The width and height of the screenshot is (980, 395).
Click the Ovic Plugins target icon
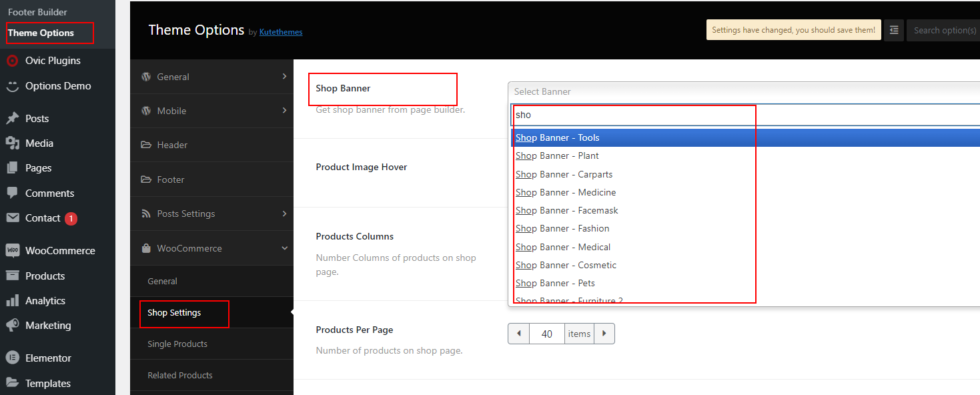pyautogui.click(x=12, y=61)
